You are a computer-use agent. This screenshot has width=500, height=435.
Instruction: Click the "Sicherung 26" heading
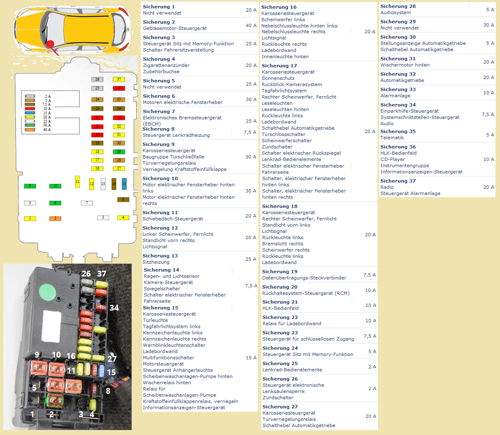(x=280, y=379)
